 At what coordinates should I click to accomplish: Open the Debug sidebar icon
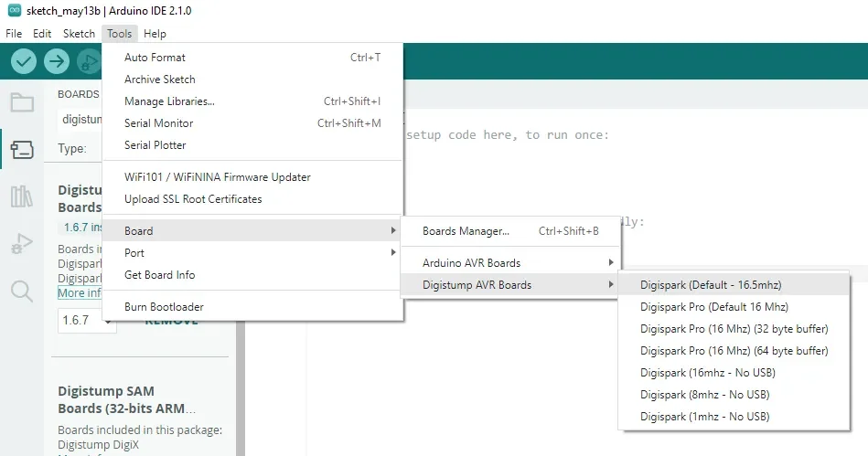(x=22, y=243)
